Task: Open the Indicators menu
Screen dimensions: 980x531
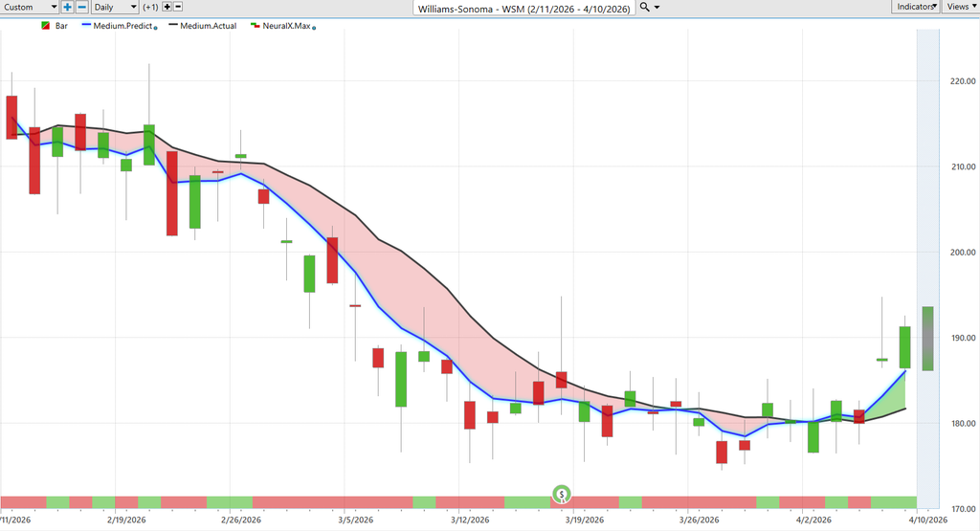Action: (x=916, y=7)
